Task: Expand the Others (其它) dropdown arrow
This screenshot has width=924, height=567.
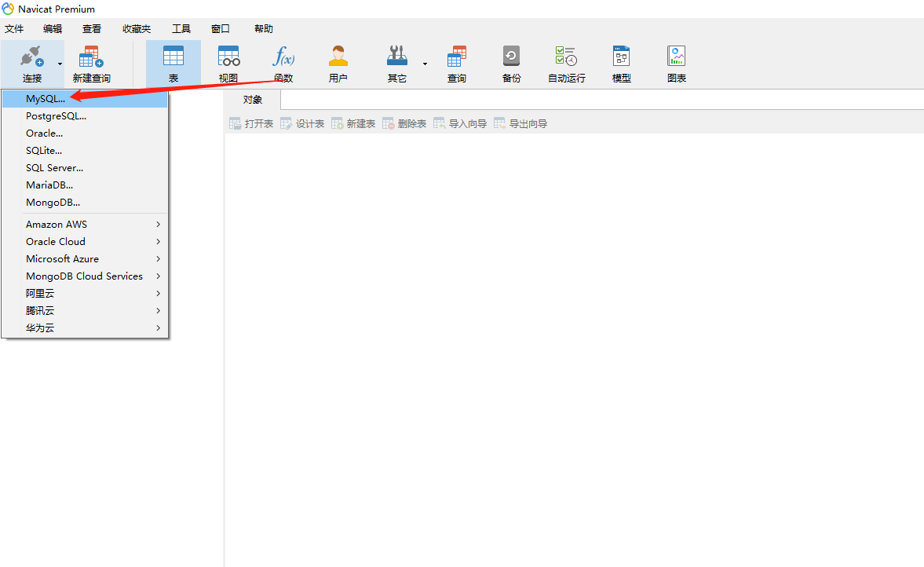Action: pos(425,64)
